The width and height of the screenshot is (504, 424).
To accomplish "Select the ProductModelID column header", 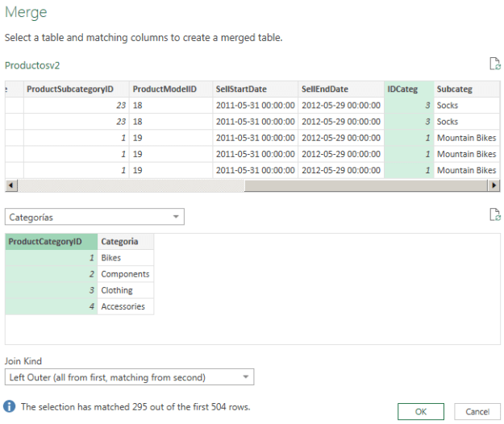I will [170, 89].
